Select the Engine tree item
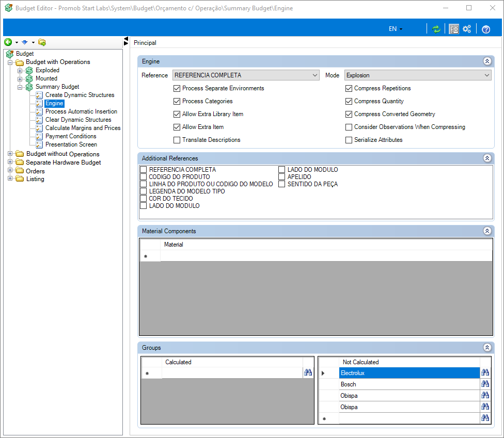 point(54,103)
